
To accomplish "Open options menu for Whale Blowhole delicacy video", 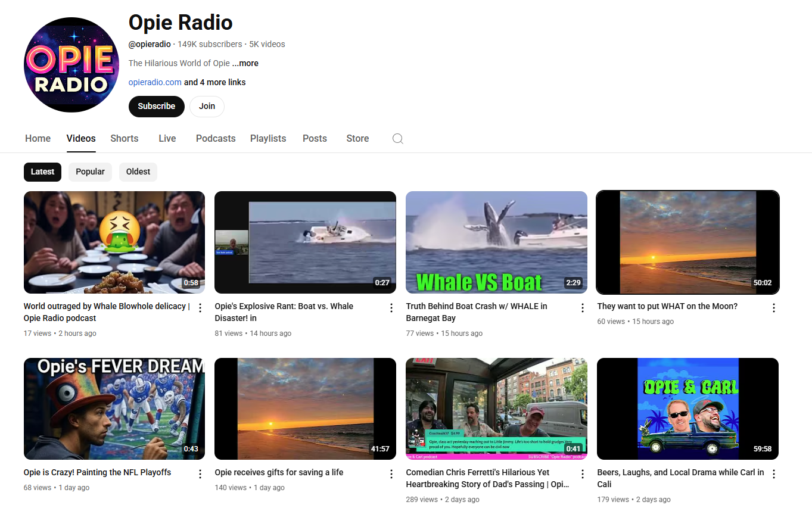I will pyautogui.click(x=200, y=308).
